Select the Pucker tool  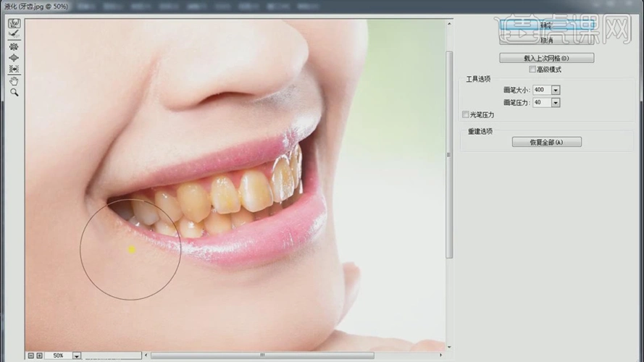14,46
